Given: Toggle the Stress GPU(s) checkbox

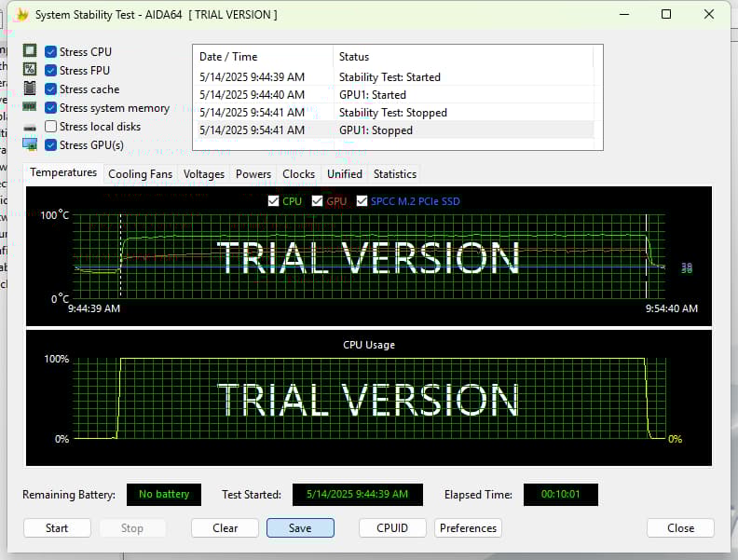Looking at the screenshot, I should pos(51,145).
